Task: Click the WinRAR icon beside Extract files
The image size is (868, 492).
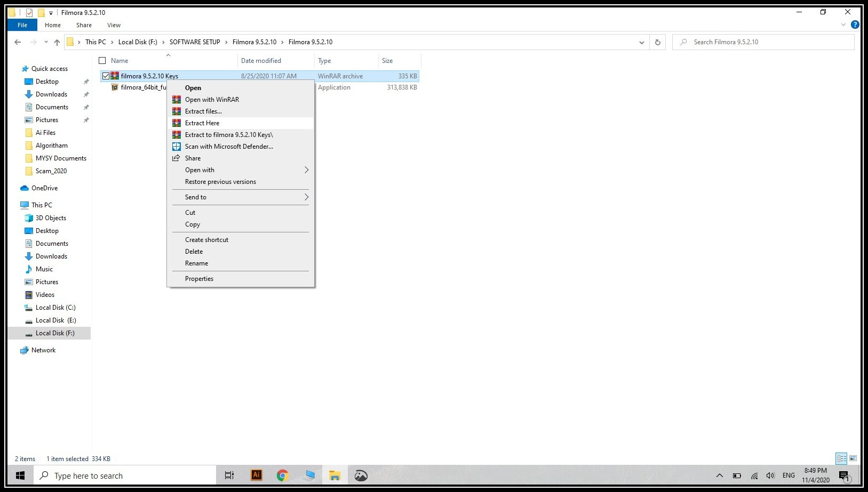Action: [177, 111]
